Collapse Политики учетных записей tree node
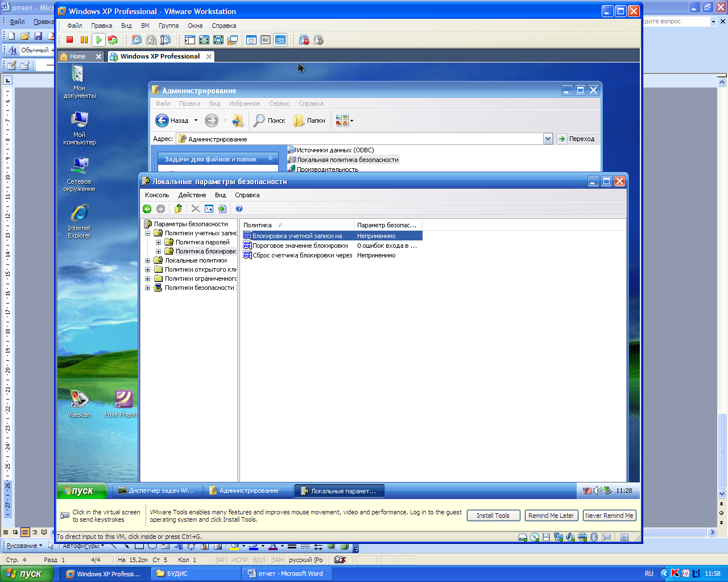 tap(148, 233)
